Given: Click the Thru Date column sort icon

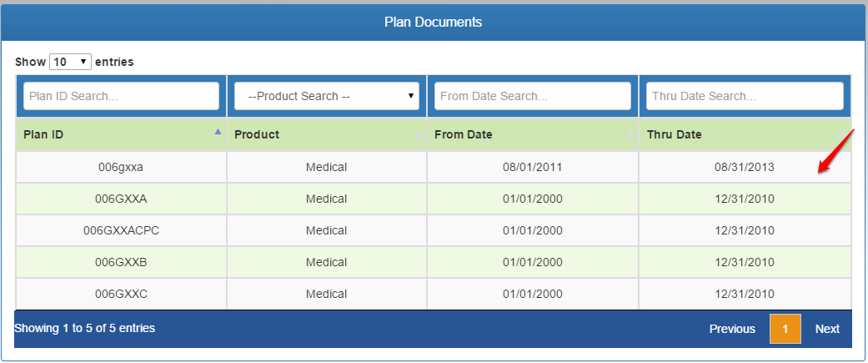Looking at the screenshot, I should point(842,134).
